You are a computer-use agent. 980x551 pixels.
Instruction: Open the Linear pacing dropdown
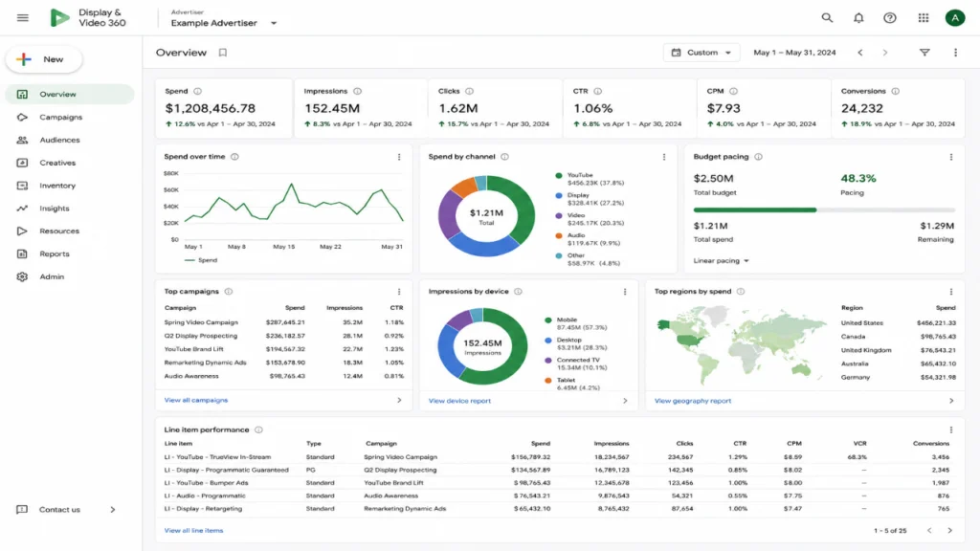pos(722,260)
